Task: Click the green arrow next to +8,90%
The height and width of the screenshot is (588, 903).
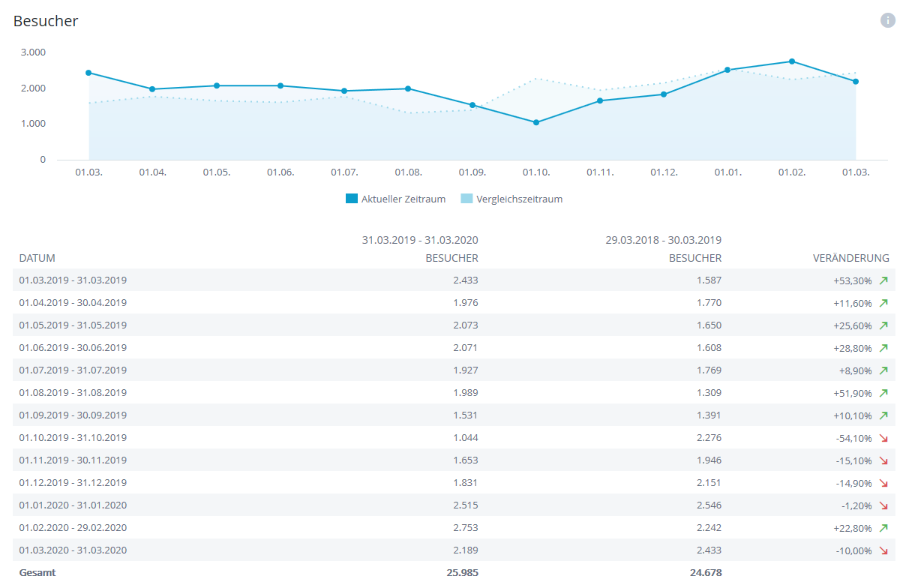Action: click(883, 370)
